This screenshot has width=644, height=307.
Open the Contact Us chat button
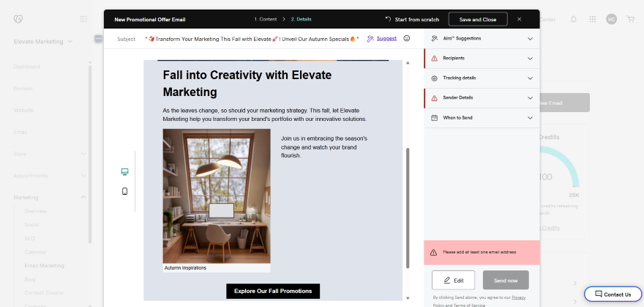613,295
